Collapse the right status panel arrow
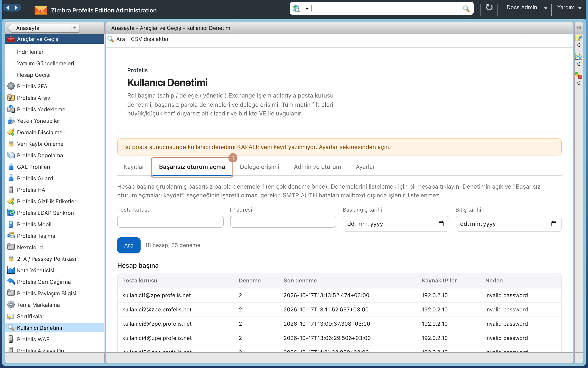Screen dimensions: 588x368 pos(579,28)
